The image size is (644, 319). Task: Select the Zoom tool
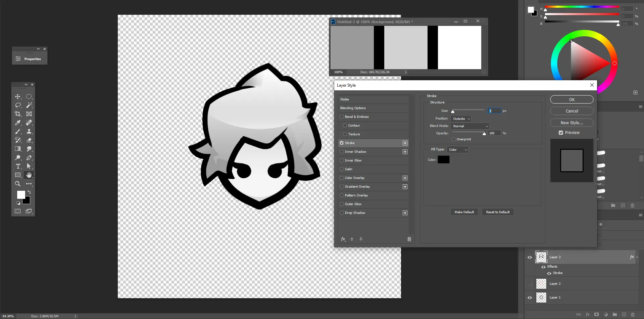[x=18, y=184]
